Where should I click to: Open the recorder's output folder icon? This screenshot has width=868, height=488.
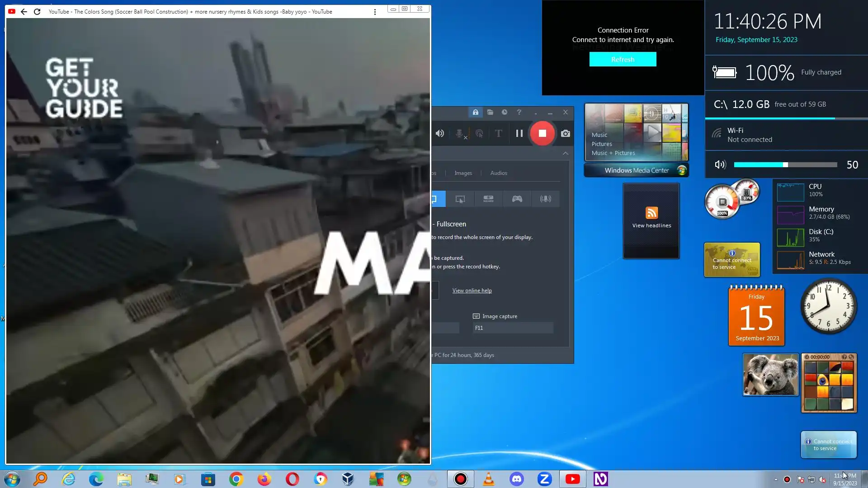pos(490,112)
